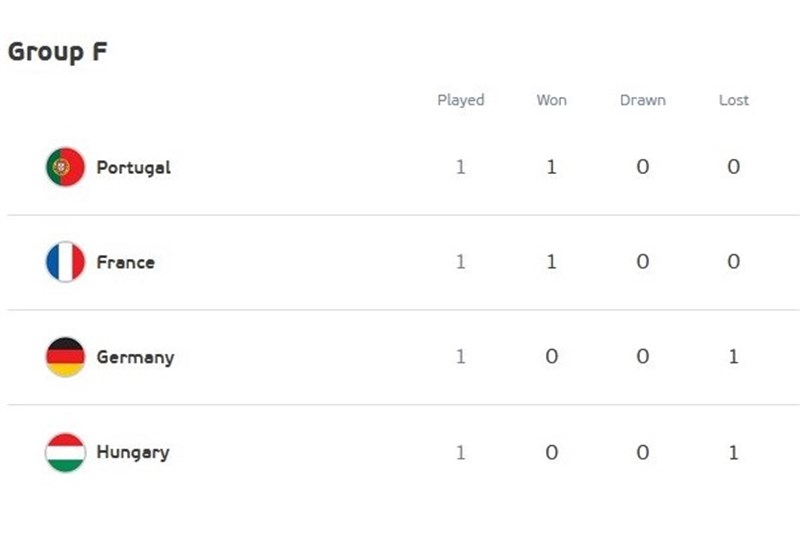The image size is (800, 557).
Task: Click the Hungary flag icon
Action: 65,452
